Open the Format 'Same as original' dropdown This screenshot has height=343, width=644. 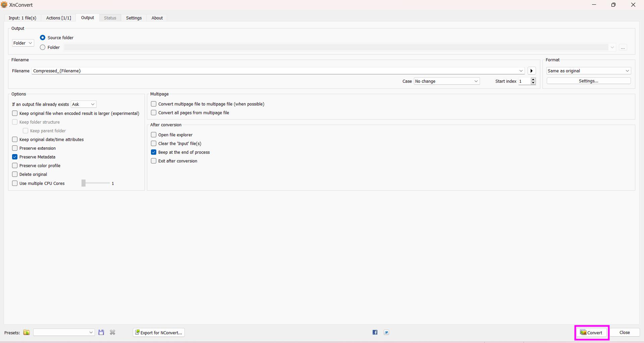pos(589,71)
